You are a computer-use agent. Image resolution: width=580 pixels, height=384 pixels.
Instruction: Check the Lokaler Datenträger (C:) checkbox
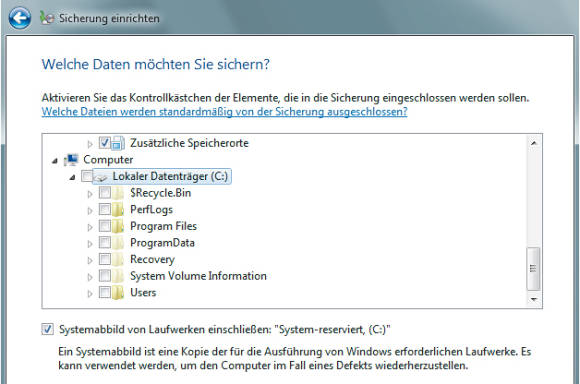click(87, 176)
